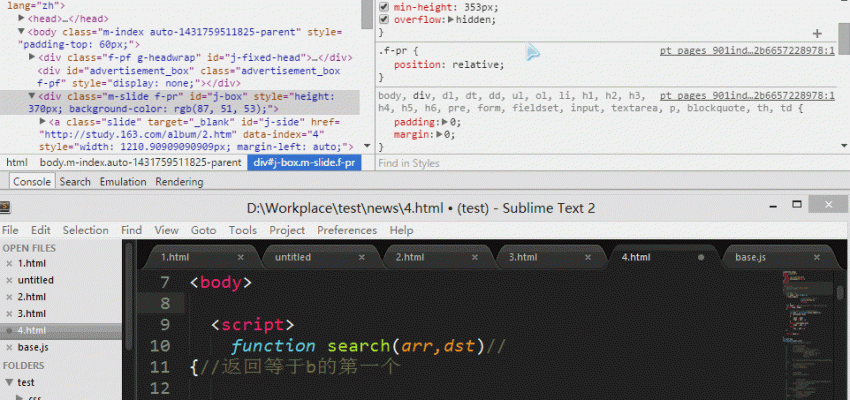Open the Selection menu
Image resolution: width=850 pixels, height=400 pixels.
[86, 230]
